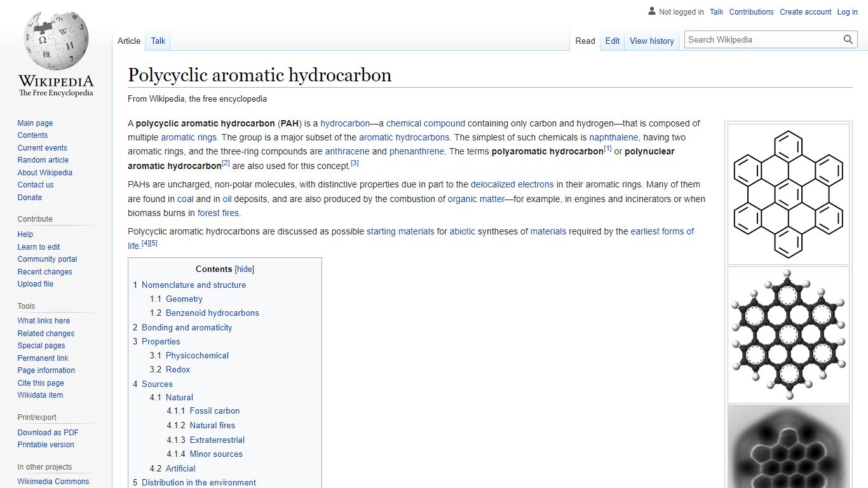Open Special pages link
The width and height of the screenshot is (868, 488).
[x=41, y=346]
